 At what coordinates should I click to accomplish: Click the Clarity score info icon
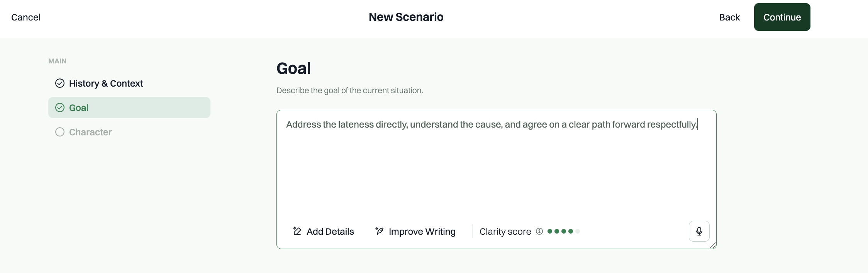pos(539,231)
